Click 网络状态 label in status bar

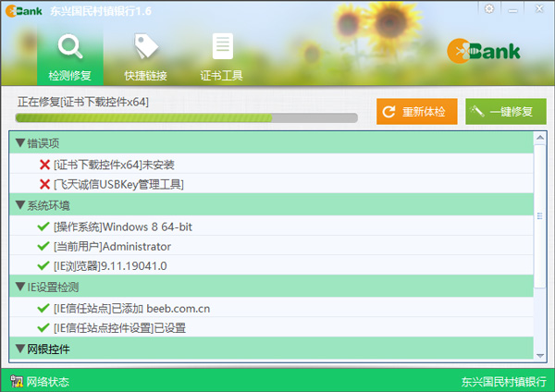(x=48, y=382)
